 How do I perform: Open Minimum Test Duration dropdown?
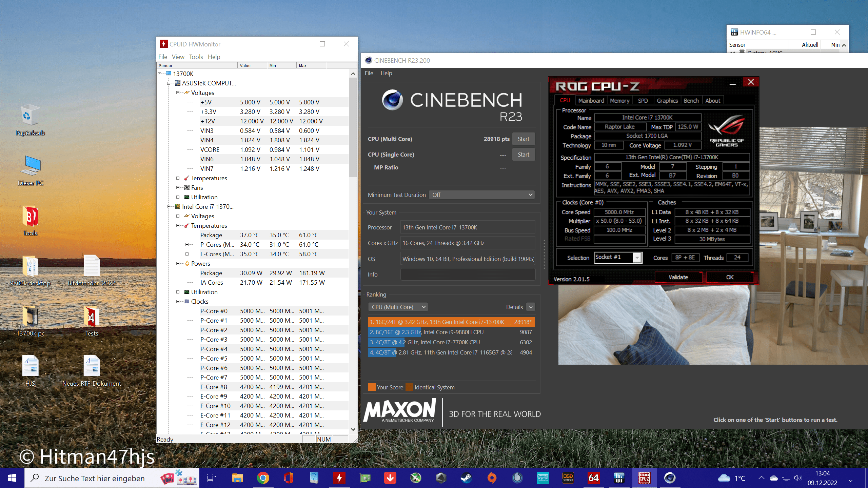(x=482, y=195)
